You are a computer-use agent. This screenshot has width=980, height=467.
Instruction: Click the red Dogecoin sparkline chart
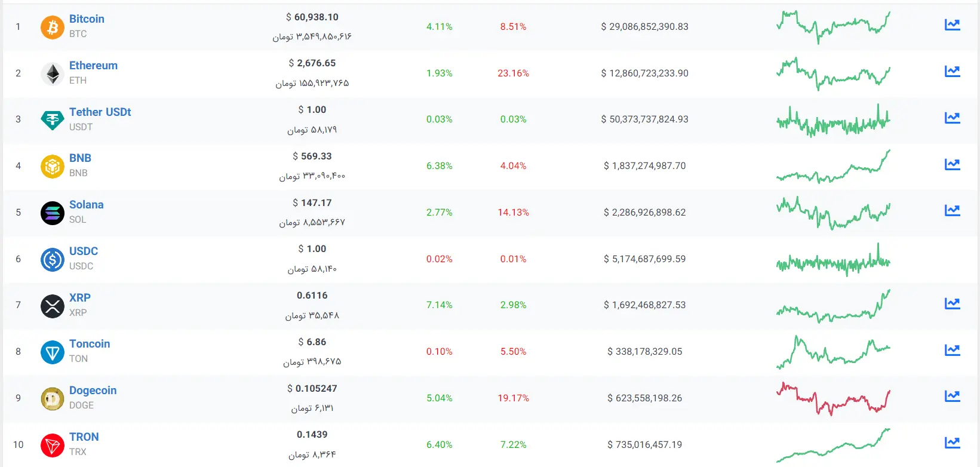(x=833, y=399)
